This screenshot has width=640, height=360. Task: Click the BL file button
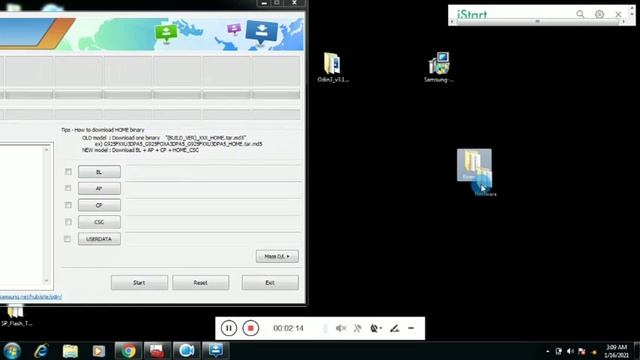(99, 172)
